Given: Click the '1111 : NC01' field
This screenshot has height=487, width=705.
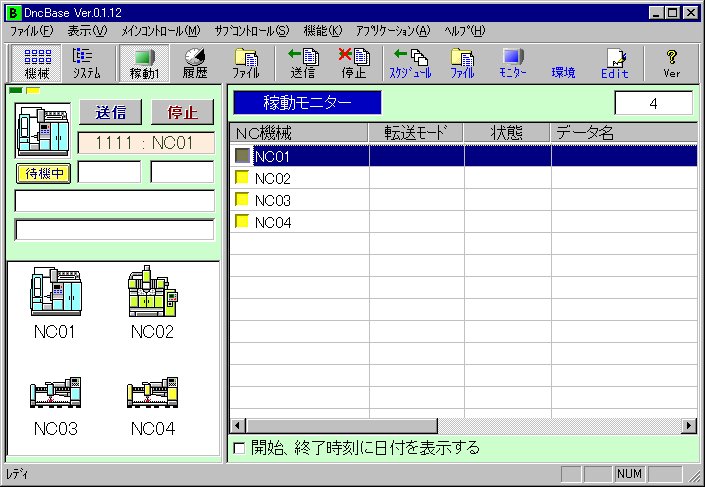Looking at the screenshot, I should tap(146, 143).
